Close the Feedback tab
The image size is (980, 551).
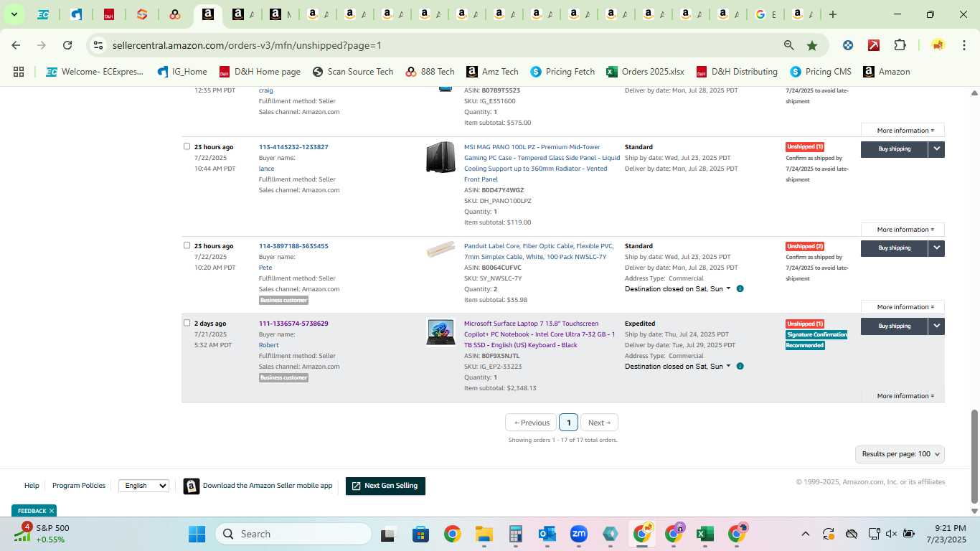51,511
